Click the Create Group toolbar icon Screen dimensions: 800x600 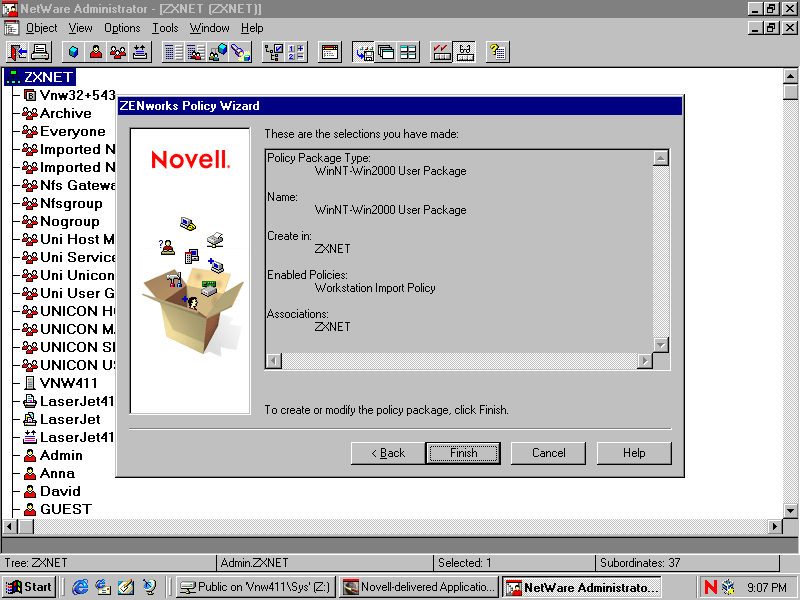click(x=118, y=52)
